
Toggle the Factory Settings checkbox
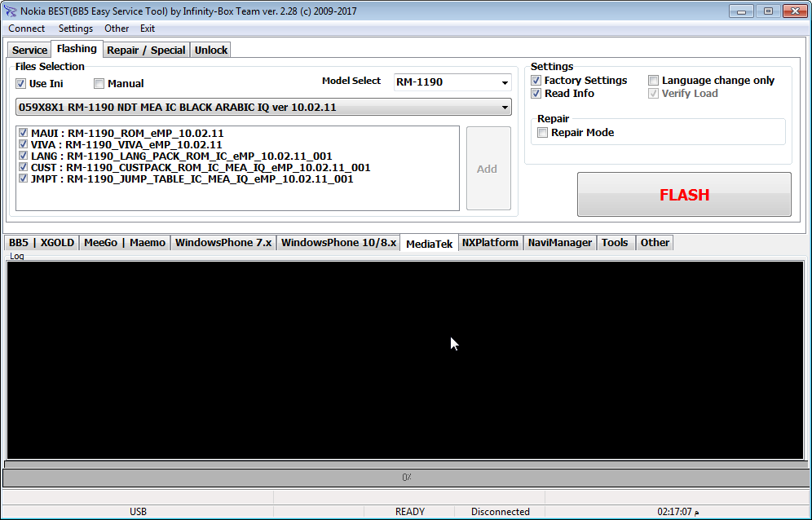[536, 80]
